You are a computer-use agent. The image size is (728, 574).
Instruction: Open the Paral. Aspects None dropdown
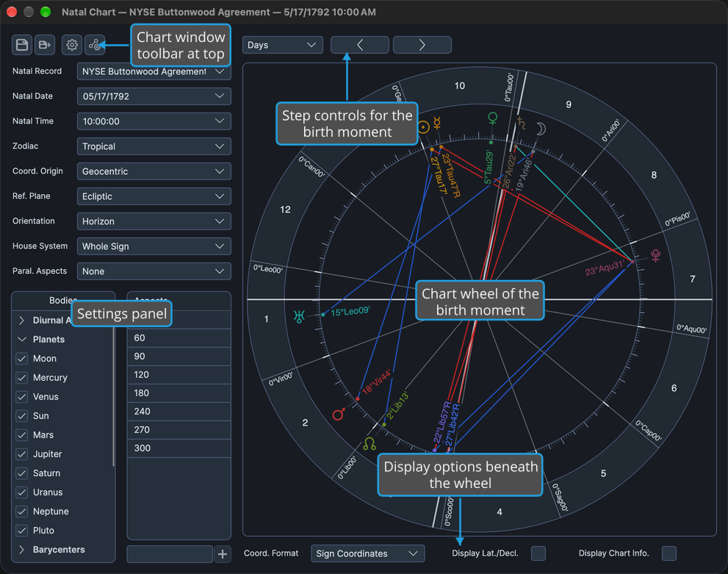pyautogui.click(x=154, y=271)
